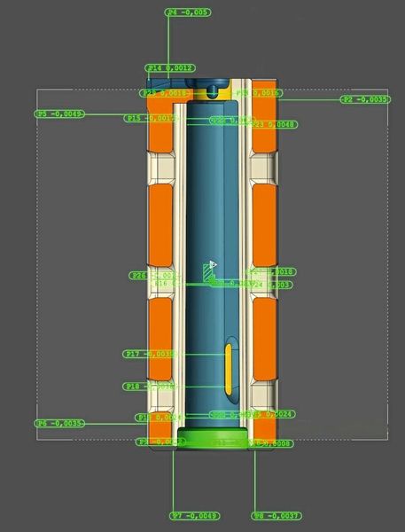Click the white cursor arrow marker on shaft
This screenshot has width=405, height=532.
[213, 264]
